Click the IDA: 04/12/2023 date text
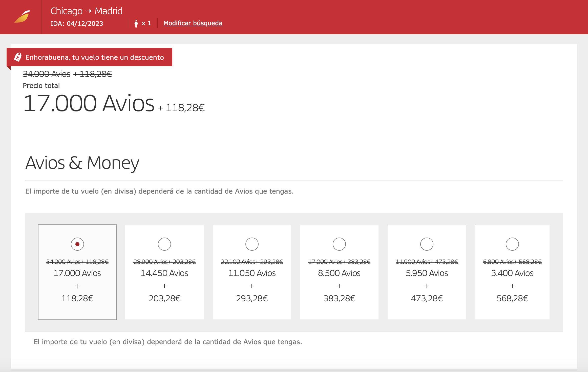The height and width of the screenshot is (372, 588). pyautogui.click(x=77, y=24)
